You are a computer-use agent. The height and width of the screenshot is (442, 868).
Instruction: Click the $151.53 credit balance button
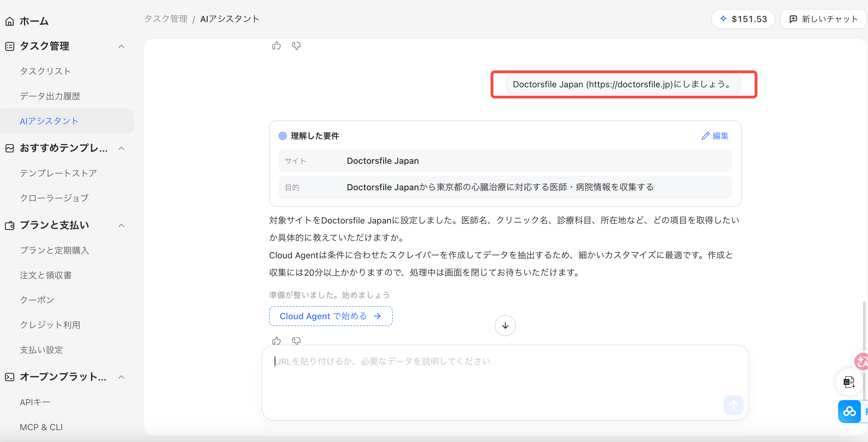(743, 19)
